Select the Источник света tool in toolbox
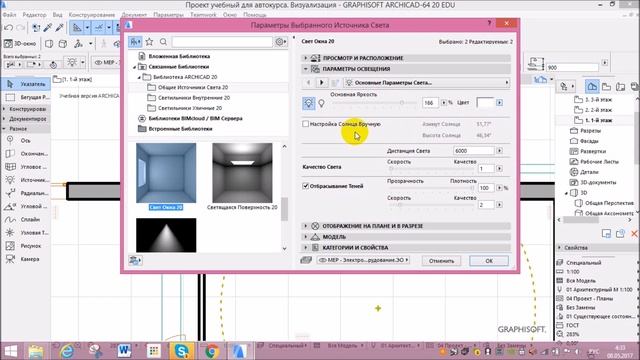 pyautogui.click(x=26, y=180)
